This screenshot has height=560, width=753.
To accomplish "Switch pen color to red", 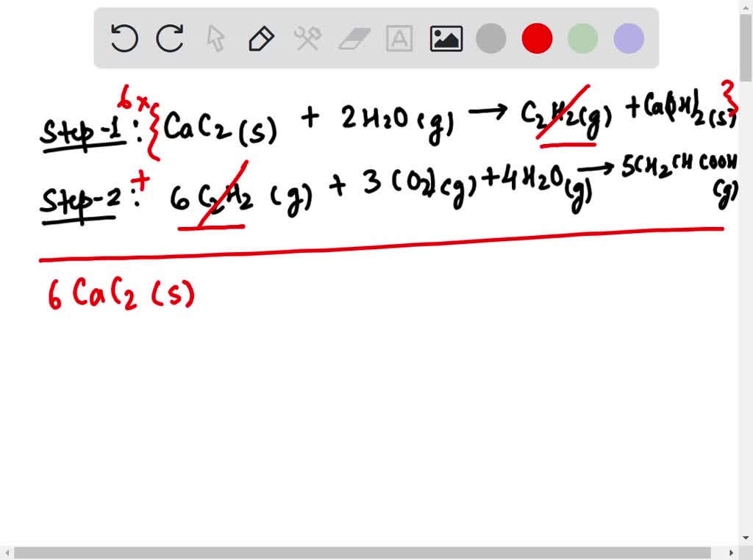I will 537,39.
